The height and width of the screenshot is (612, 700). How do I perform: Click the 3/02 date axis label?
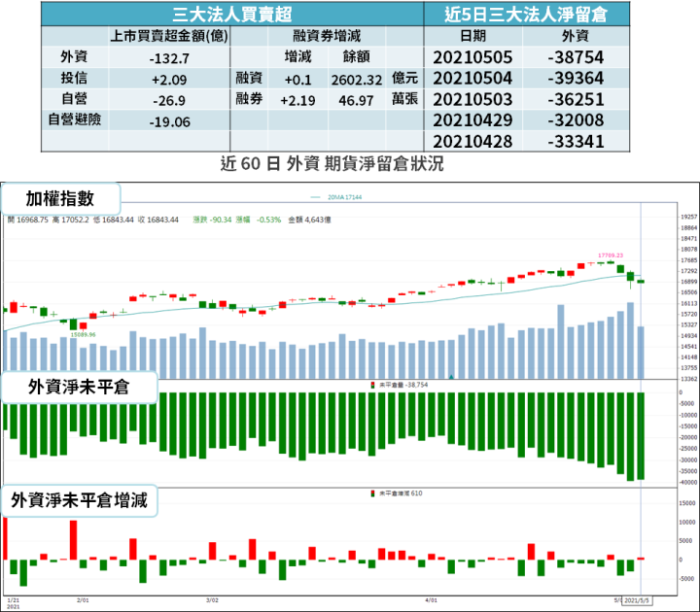point(212,600)
